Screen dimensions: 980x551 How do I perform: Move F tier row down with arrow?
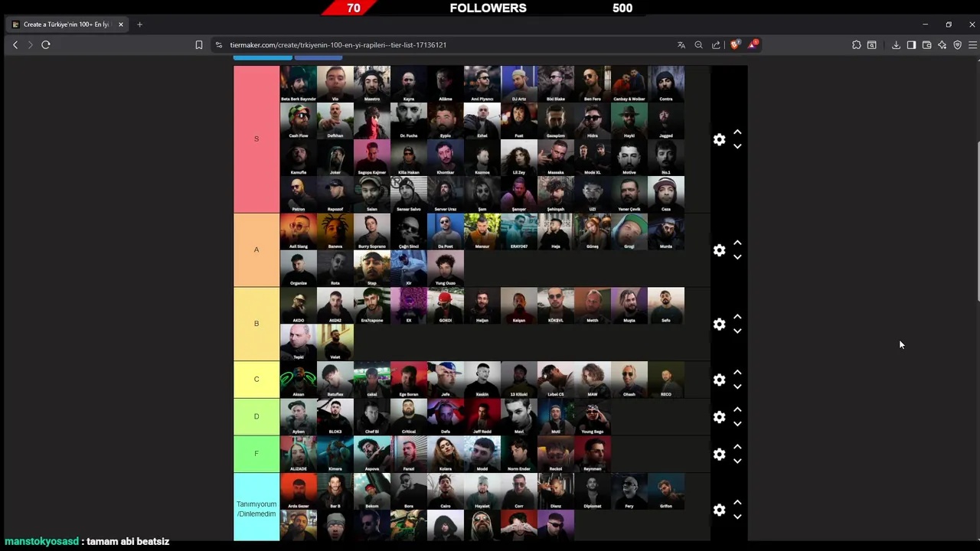(x=737, y=461)
